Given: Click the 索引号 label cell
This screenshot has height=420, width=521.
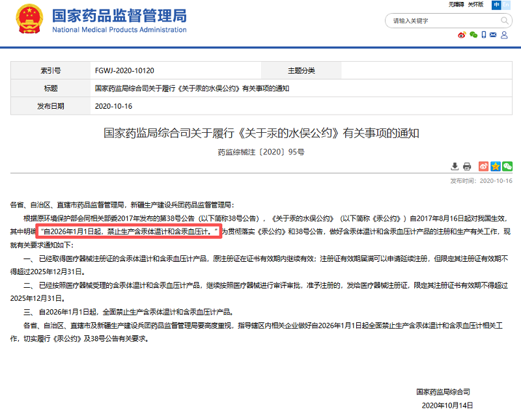Looking at the screenshot, I should (51, 70).
